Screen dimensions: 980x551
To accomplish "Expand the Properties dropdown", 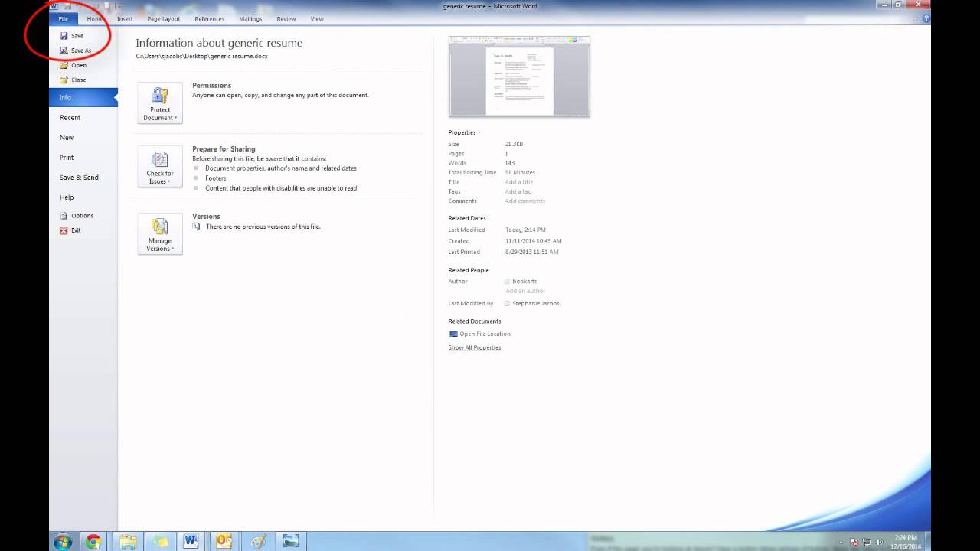I will (464, 132).
